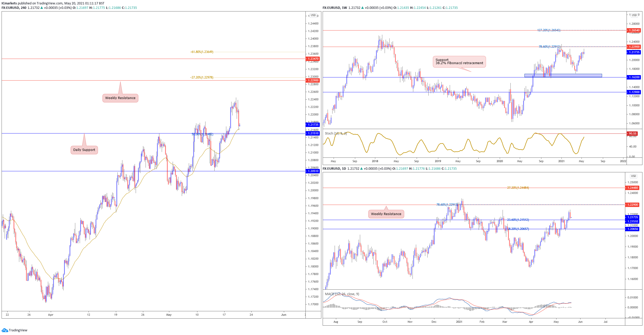The height and width of the screenshot is (335, 644).
Task: Click the blue support zone rectangle on weekly chart
Action: 563,75
